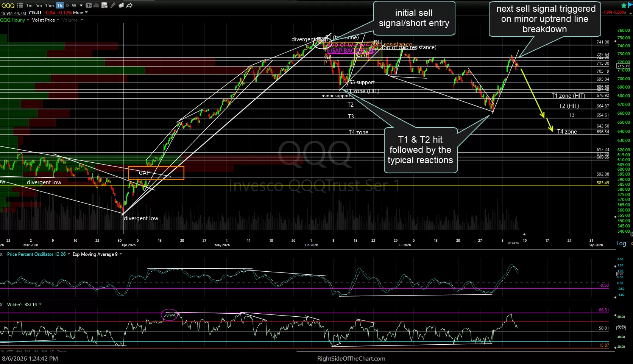Image resolution: width=633 pixels, height=364 pixels.
Task: Click the T1 zone (HIT) label on right
Action: tap(568, 96)
